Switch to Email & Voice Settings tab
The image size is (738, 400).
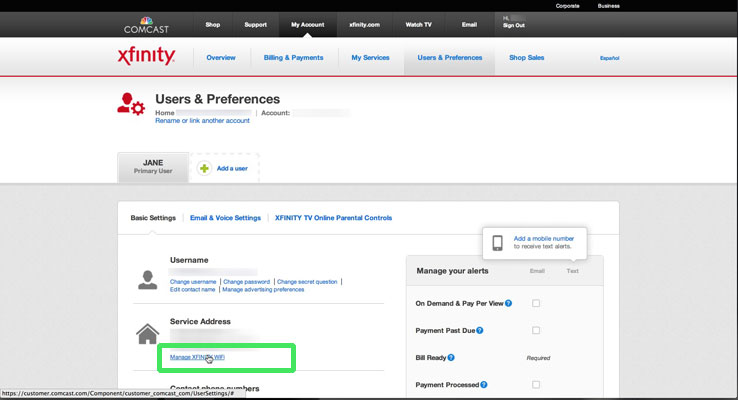pyautogui.click(x=225, y=218)
